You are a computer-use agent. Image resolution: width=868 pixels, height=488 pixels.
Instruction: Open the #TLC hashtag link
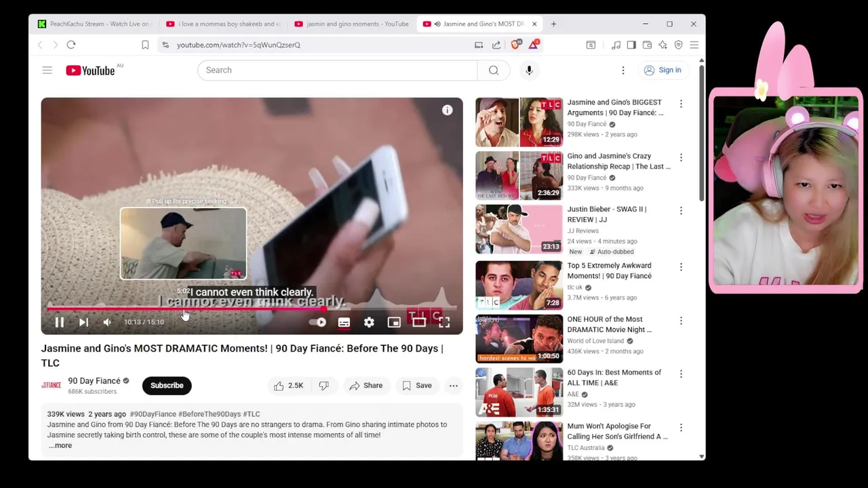point(251,414)
